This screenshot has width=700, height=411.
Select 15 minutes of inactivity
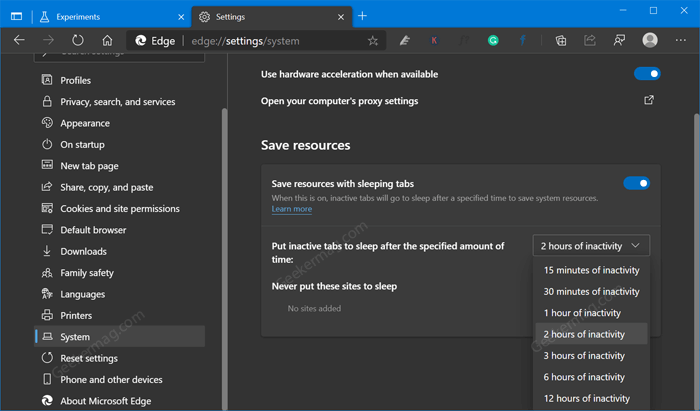pyautogui.click(x=591, y=270)
